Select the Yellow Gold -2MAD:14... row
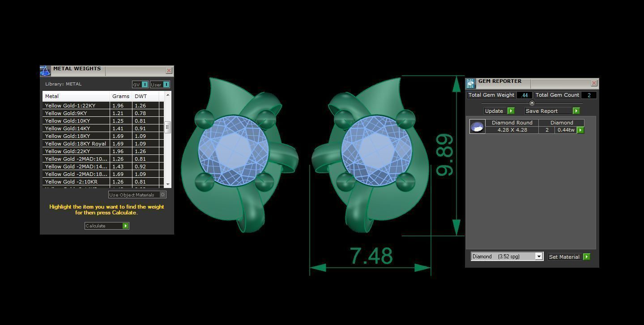 (103, 167)
